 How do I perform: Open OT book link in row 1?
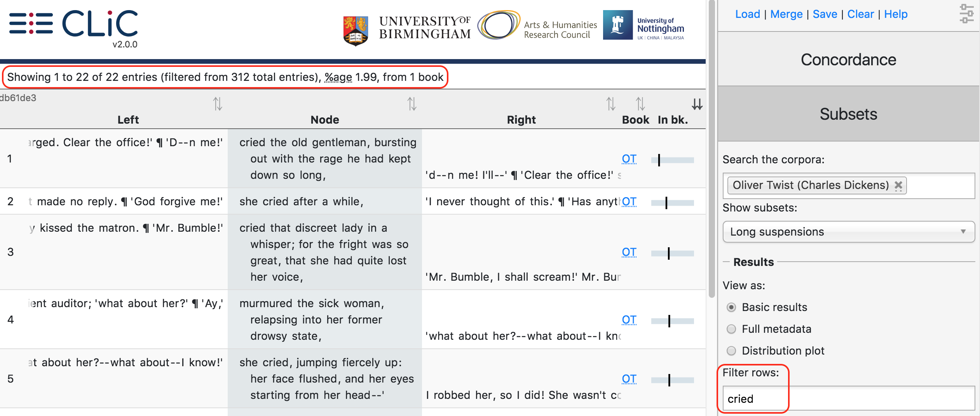[x=629, y=159]
